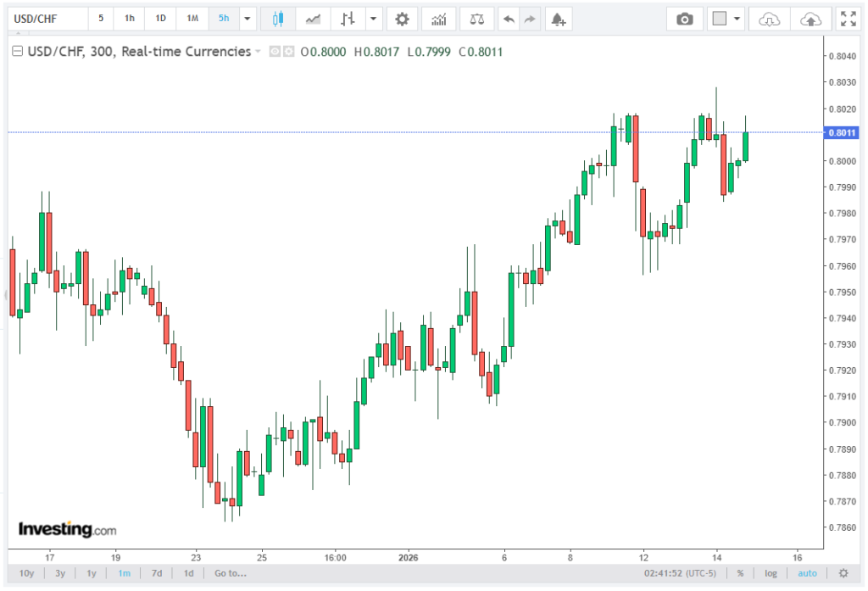Open the bar style dropdown arrow
Screen dimensions: 868x591
[x=374, y=19]
